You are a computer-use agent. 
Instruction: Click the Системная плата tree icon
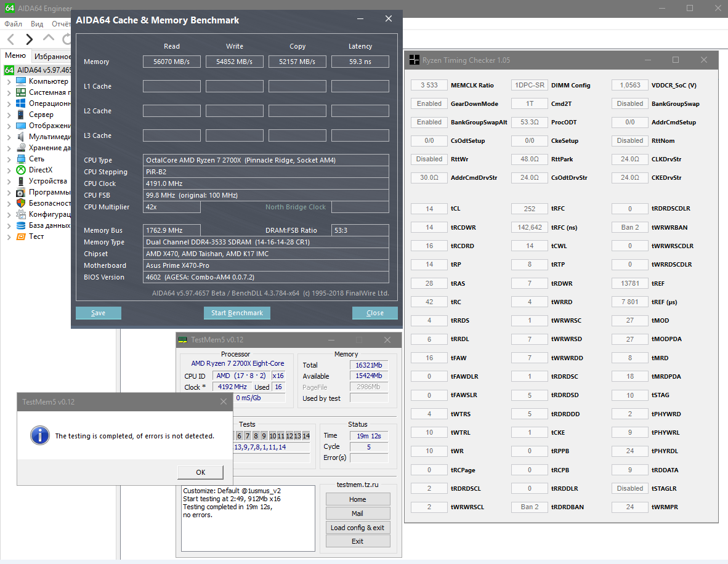pos(21,92)
